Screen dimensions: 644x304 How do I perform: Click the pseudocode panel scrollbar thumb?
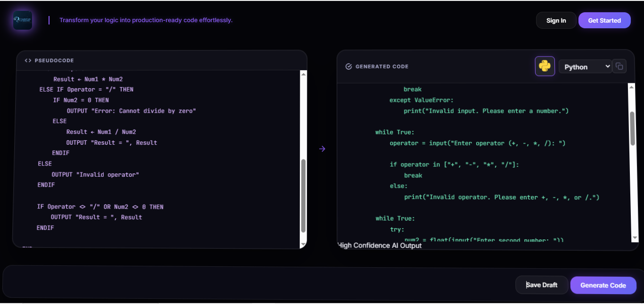(x=303, y=196)
